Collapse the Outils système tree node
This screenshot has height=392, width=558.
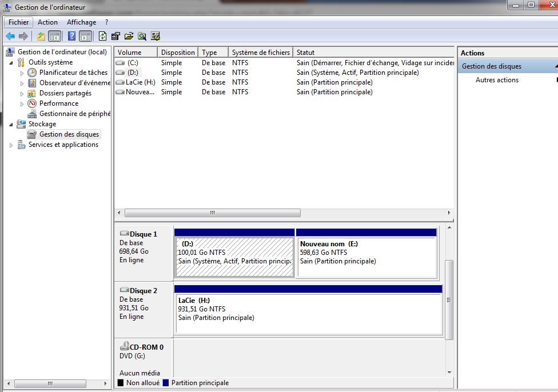pos(11,62)
